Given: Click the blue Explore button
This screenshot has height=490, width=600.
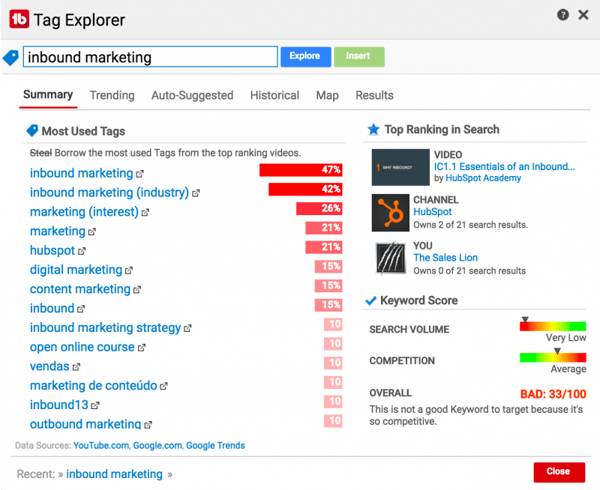Looking at the screenshot, I should 306,57.
